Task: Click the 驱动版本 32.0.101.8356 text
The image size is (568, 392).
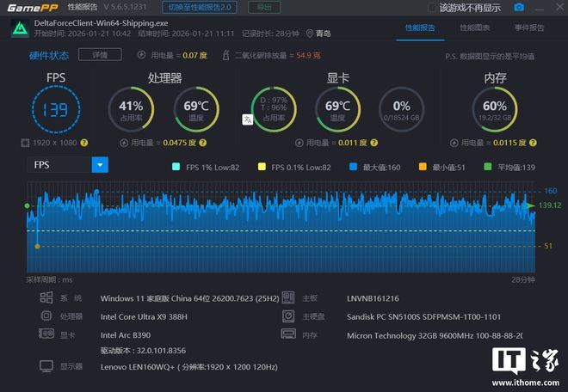Action: [143, 351]
